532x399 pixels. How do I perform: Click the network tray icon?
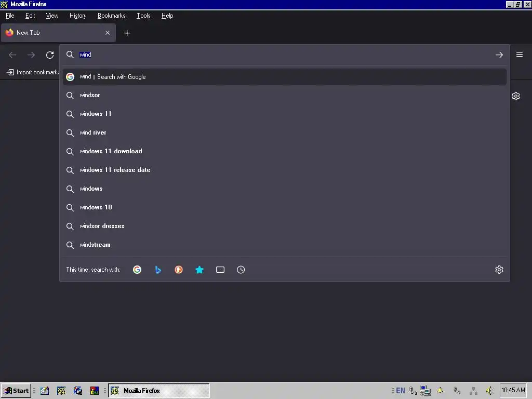pyautogui.click(x=474, y=391)
